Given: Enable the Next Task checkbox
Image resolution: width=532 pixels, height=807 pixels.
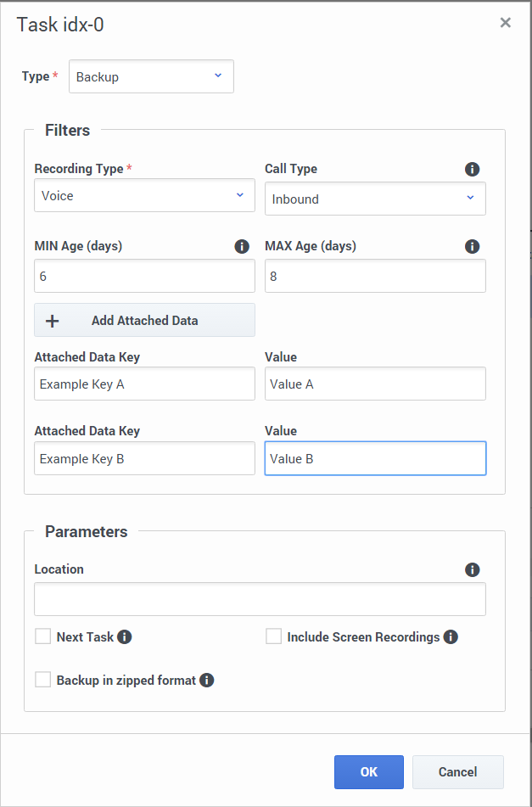Looking at the screenshot, I should pyautogui.click(x=43, y=636).
